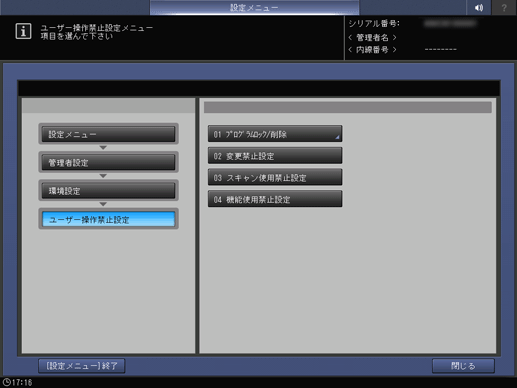Open 04 機能使用禁止設定

tap(275, 199)
